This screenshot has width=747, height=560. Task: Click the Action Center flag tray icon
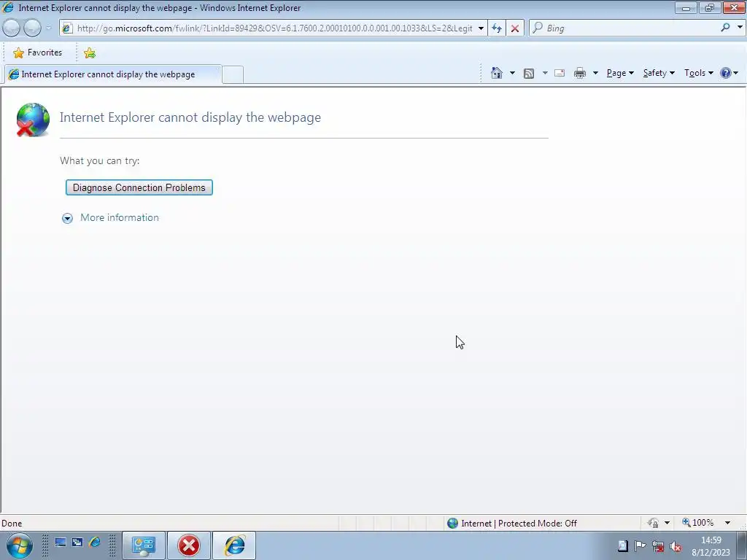tap(640, 545)
